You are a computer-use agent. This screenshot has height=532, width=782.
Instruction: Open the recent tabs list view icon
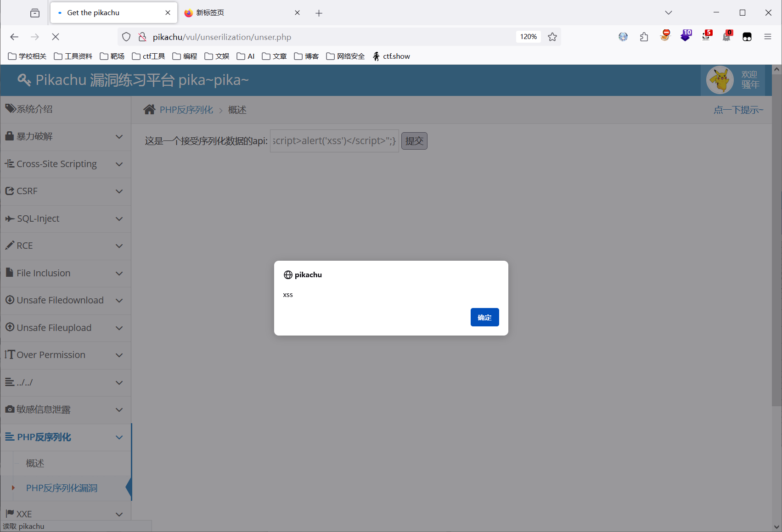(35, 13)
